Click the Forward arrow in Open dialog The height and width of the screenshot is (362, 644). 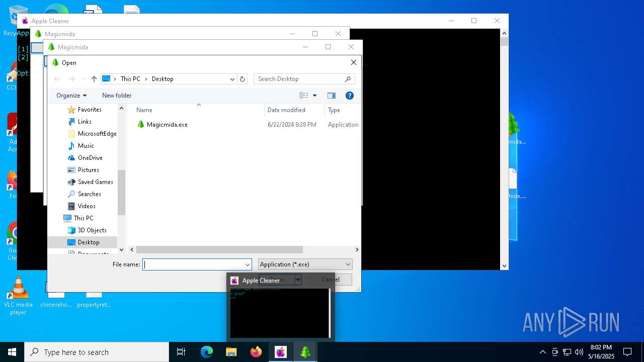pos(72,79)
